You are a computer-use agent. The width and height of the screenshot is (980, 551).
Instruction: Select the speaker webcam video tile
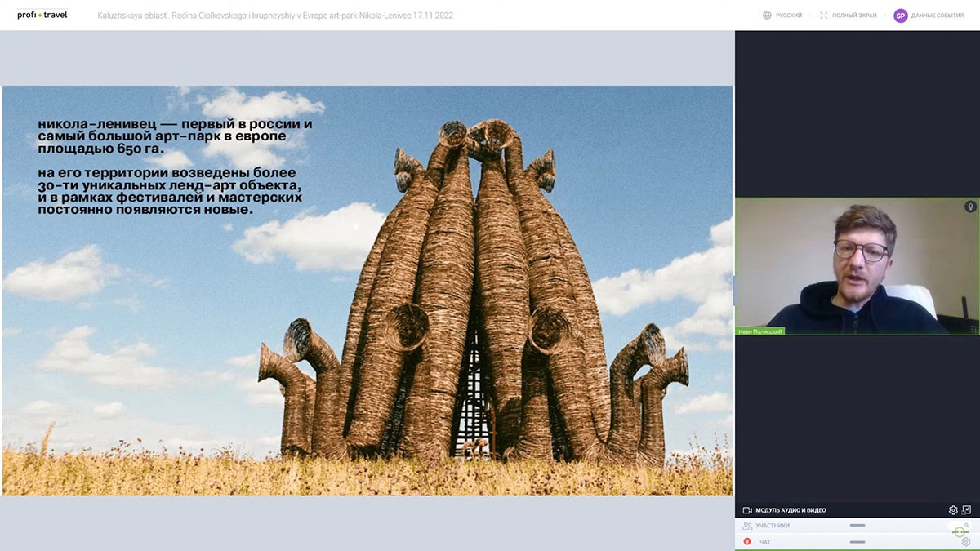(857, 265)
